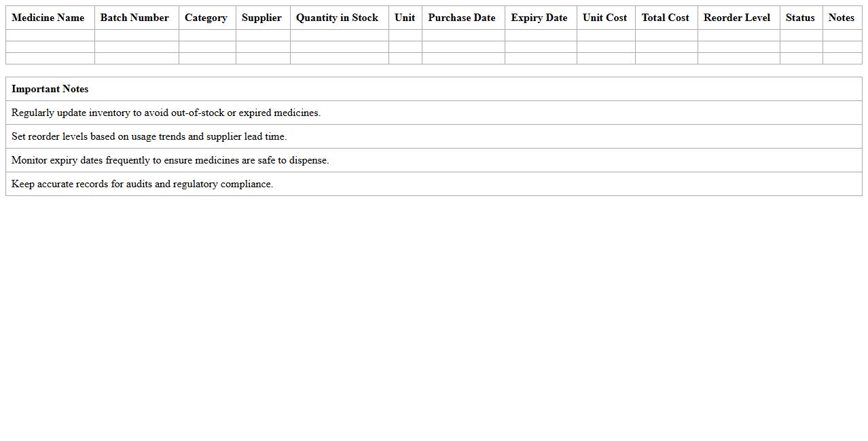This screenshot has height=441, width=868.
Task: Click the Notes column header
Action: click(842, 18)
